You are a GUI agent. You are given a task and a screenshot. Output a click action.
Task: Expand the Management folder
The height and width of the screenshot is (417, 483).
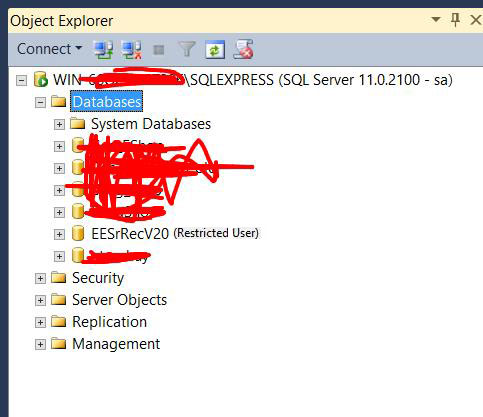(40, 344)
